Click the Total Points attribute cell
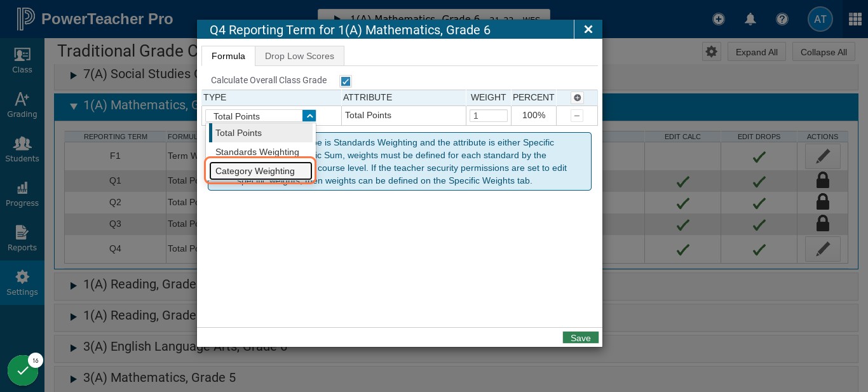Viewport: 868px width, 392px height. pos(403,116)
